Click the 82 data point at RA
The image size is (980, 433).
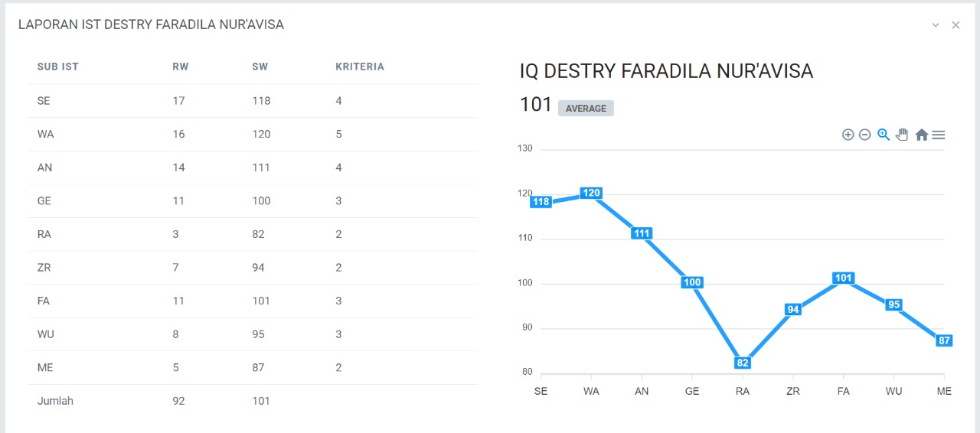[x=742, y=363]
